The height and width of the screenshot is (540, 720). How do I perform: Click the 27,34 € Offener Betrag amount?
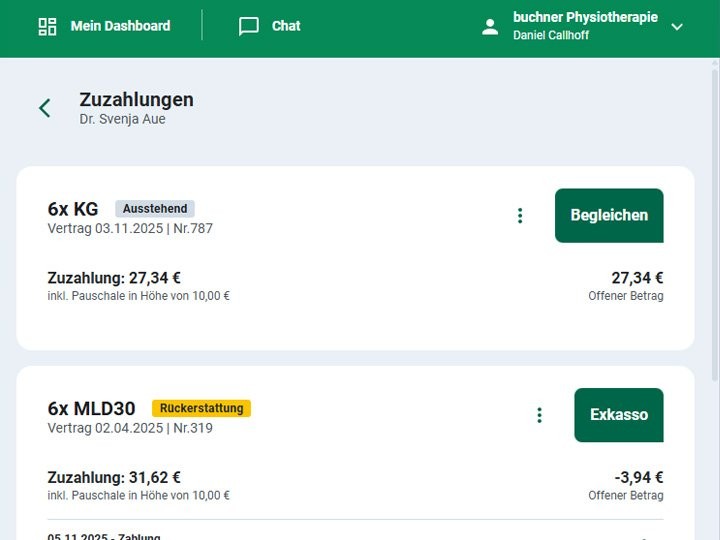point(637,278)
